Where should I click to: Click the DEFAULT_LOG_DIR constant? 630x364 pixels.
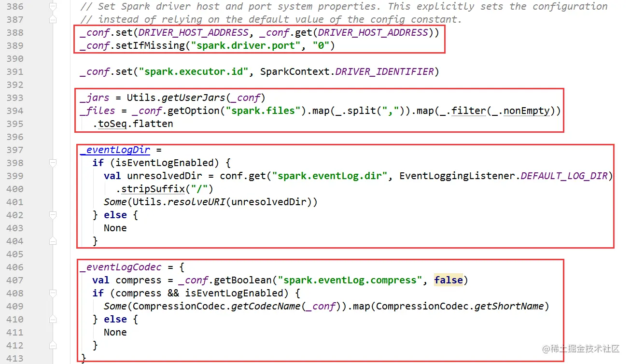[x=564, y=176]
